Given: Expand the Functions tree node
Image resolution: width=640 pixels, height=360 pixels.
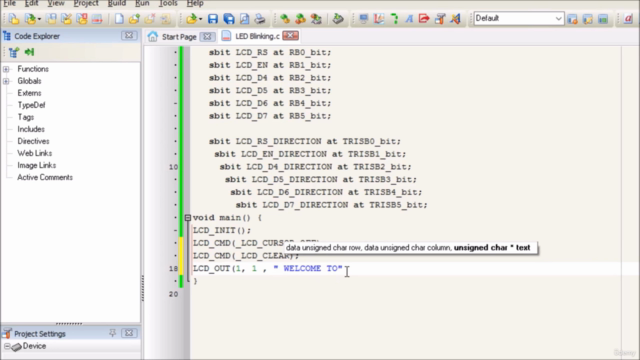Looking at the screenshot, I should [6, 69].
